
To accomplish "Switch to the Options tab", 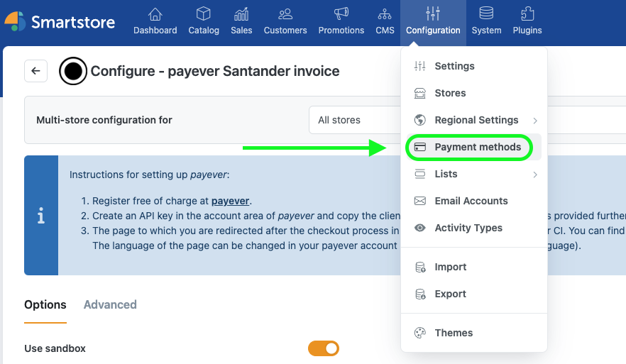I will (45, 305).
